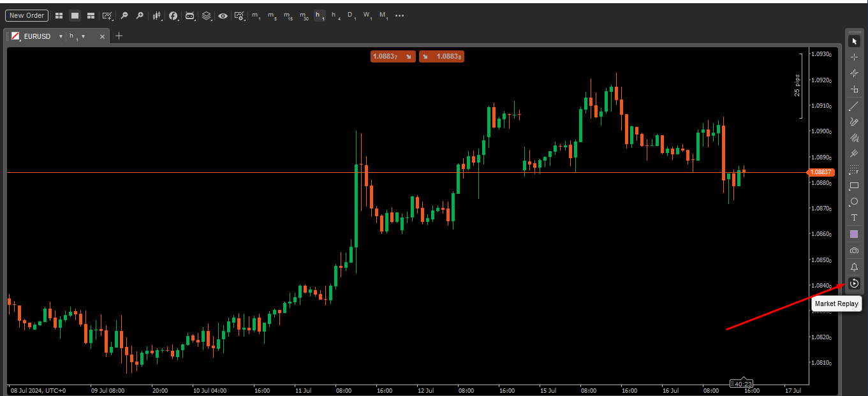Click the sell price 1.08837 button
Viewport: 868px width, 396px height.
click(x=393, y=56)
